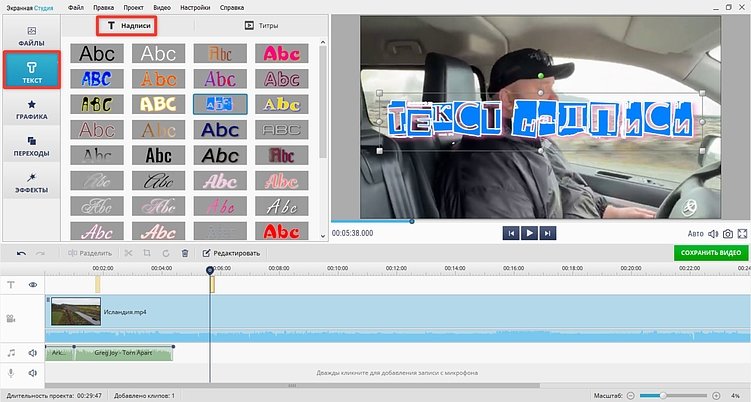Viewport: 751px width, 402px height.
Task: Click the music note track icon
Action: tap(11, 353)
